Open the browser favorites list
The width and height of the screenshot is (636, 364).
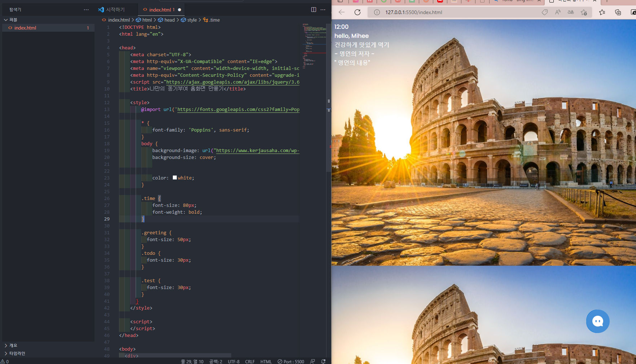pyautogui.click(x=602, y=12)
